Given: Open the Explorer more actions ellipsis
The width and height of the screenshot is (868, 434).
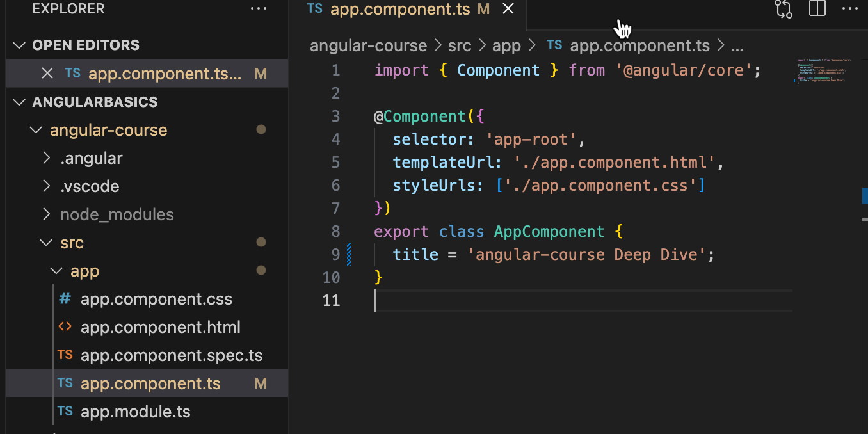Looking at the screenshot, I should click(259, 9).
